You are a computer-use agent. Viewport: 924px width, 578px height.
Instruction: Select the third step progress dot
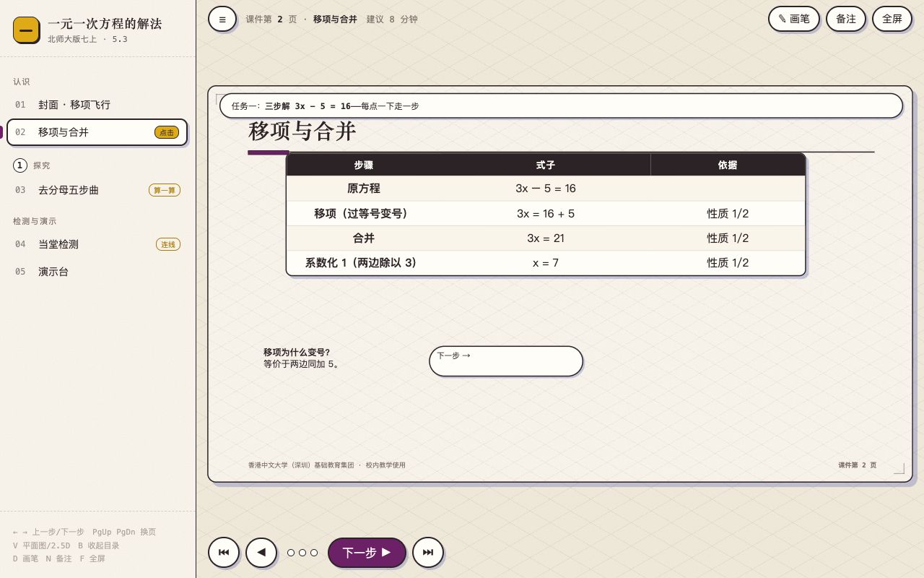pos(314,553)
